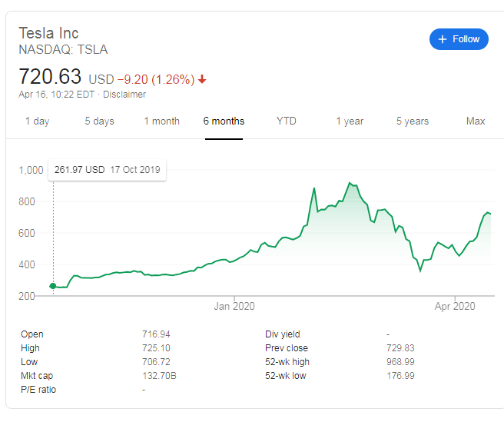Click the Apr 2020 axis label
Viewport: 504px width, 422px height.
tap(455, 307)
